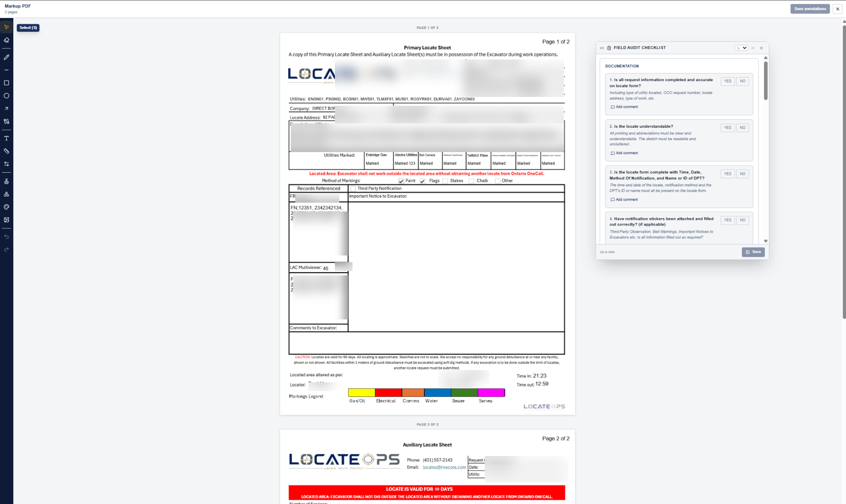Select the cable connector tool icon
The height and width of the screenshot is (504, 846).
[6, 121]
